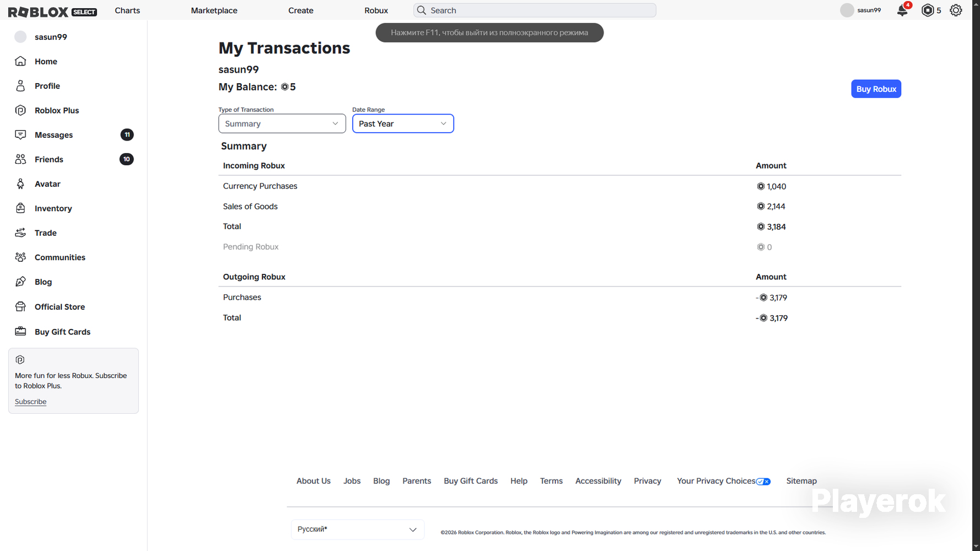Click the Purchases row under Outgoing Robux

[242, 298]
